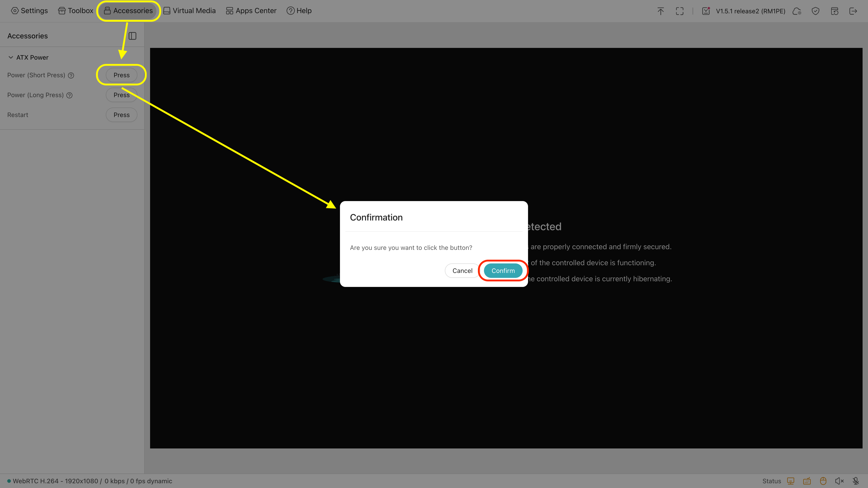The image size is (868, 488).
Task: Click the keyboard status icon
Action: [807, 481]
